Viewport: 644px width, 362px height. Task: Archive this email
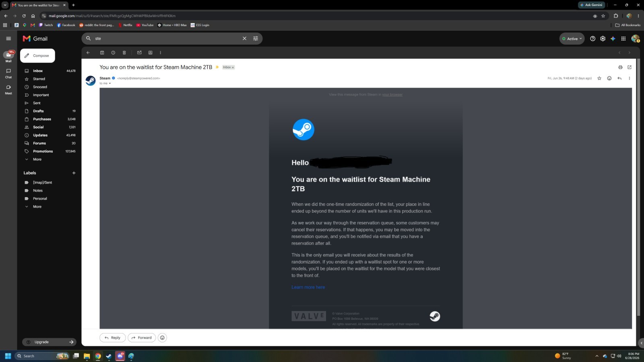coord(102,53)
